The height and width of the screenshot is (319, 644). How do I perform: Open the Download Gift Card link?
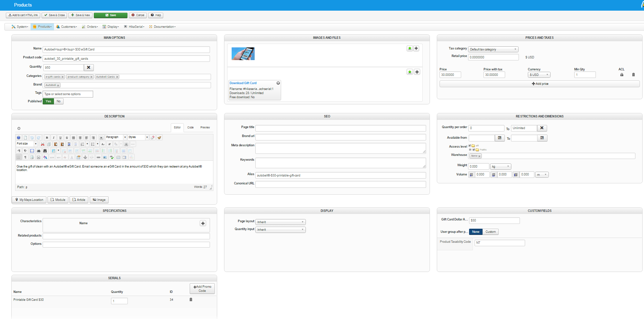point(243,83)
